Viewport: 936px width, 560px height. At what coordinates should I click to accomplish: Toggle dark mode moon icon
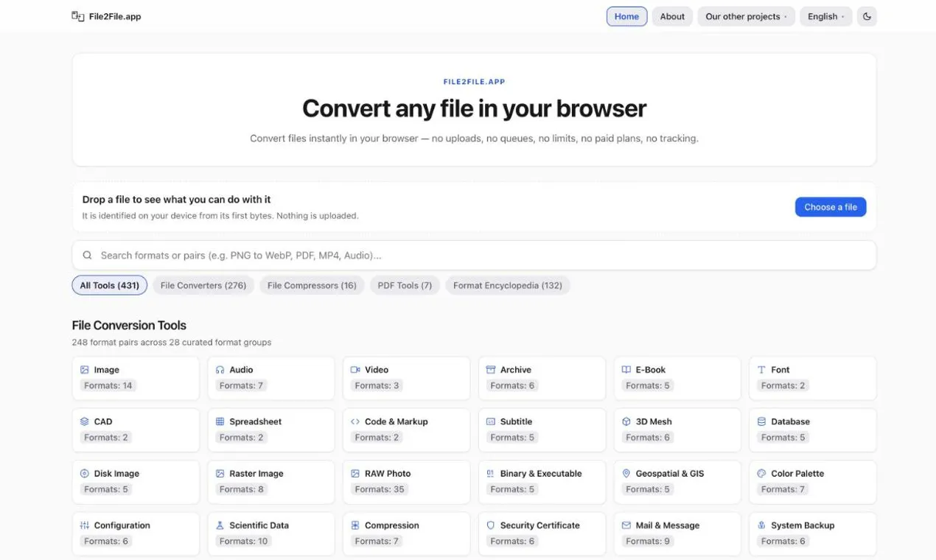[867, 16]
